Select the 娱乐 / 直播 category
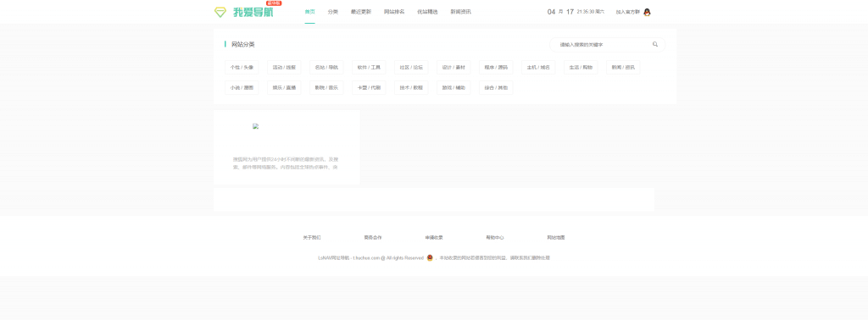 pyautogui.click(x=284, y=88)
